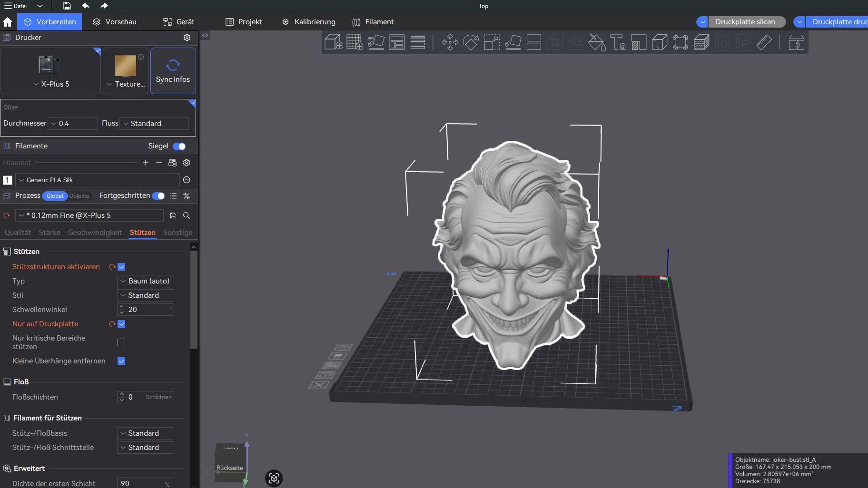Open the Geschwindigkeit settings tab
The image size is (868, 488).
95,233
